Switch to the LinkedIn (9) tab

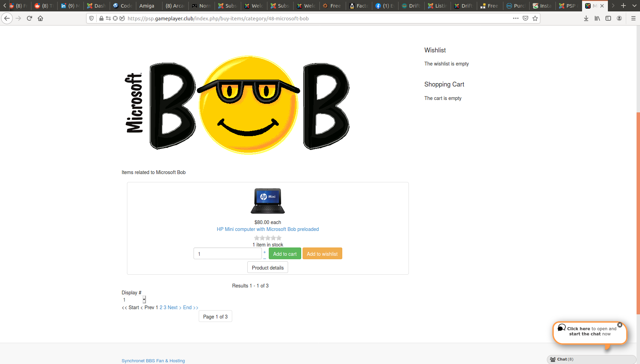click(70, 6)
